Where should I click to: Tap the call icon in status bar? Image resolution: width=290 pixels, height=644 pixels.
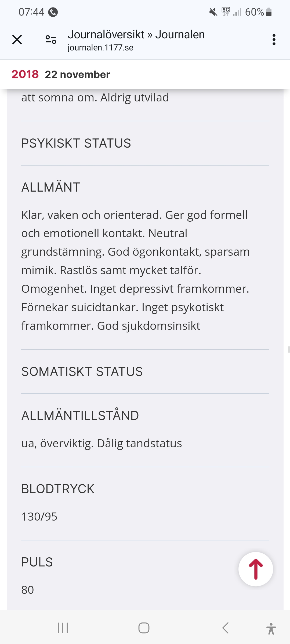(53, 12)
